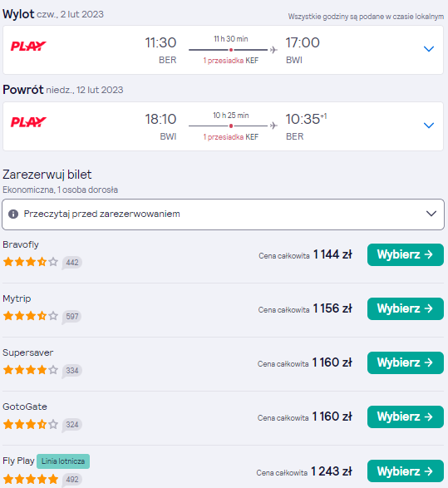The image size is (448, 488).
Task: Open Mytrip 597 reviews bubble
Action: 71,317
